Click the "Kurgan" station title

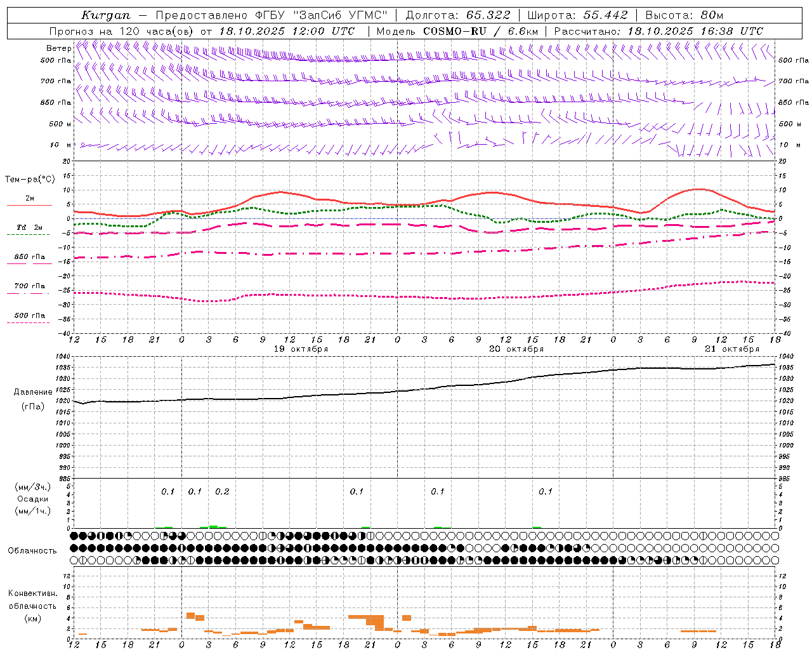(106, 15)
